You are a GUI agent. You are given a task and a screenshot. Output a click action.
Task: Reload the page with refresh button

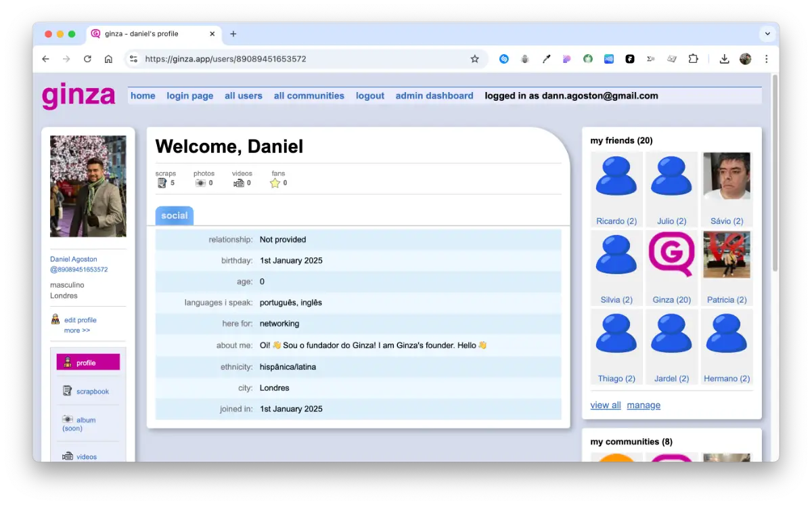click(87, 59)
